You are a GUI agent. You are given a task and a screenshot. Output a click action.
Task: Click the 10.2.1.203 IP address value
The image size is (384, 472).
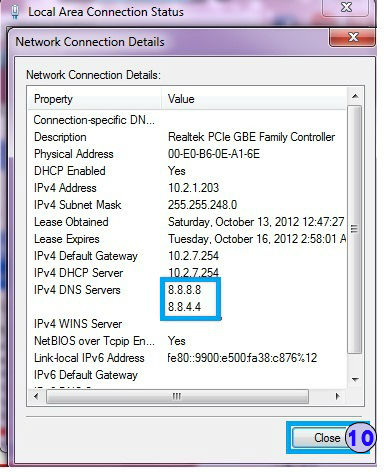pyautogui.click(x=193, y=188)
